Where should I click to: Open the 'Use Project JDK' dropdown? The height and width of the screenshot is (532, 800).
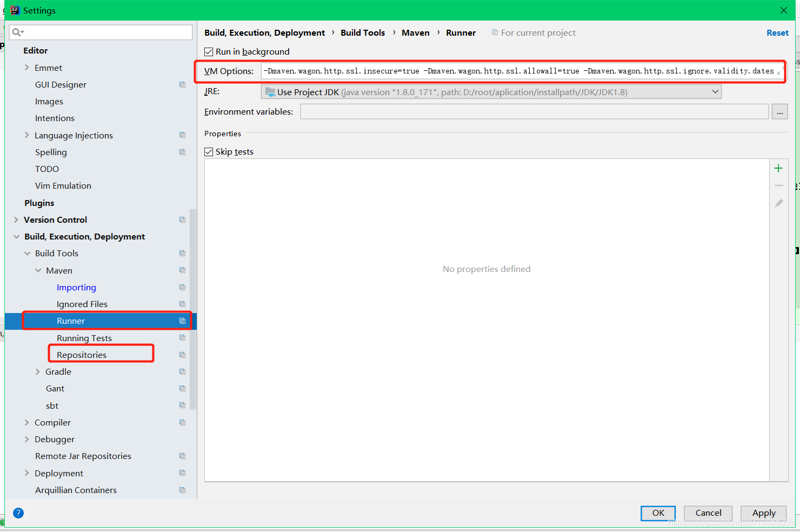click(x=715, y=91)
